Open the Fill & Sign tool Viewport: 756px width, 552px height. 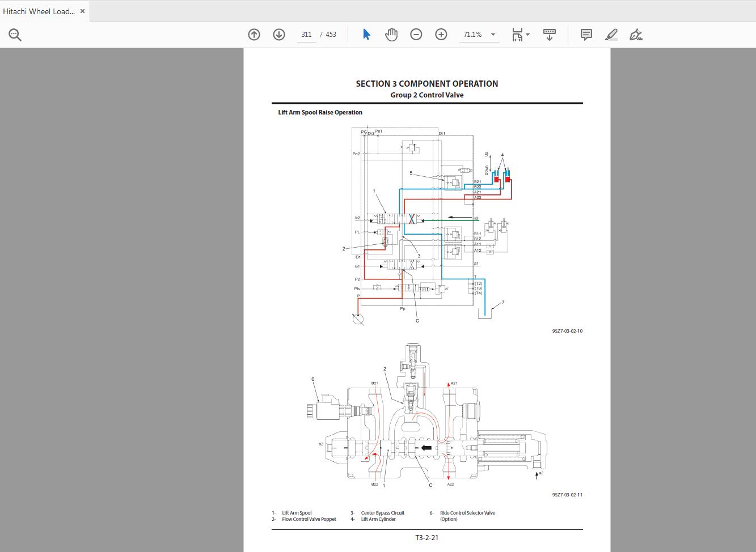[635, 35]
